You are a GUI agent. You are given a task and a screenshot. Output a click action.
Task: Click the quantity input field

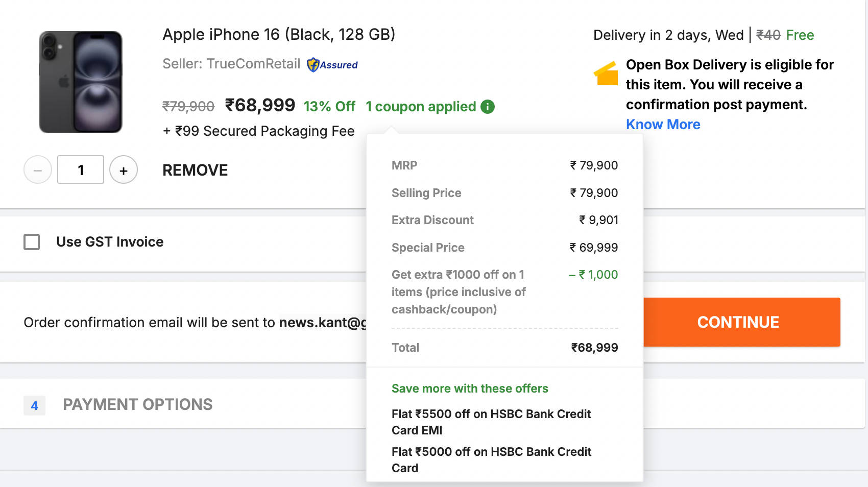[81, 170]
